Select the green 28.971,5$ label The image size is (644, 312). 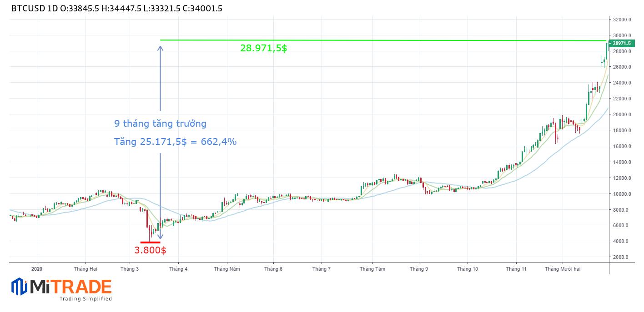coord(263,48)
